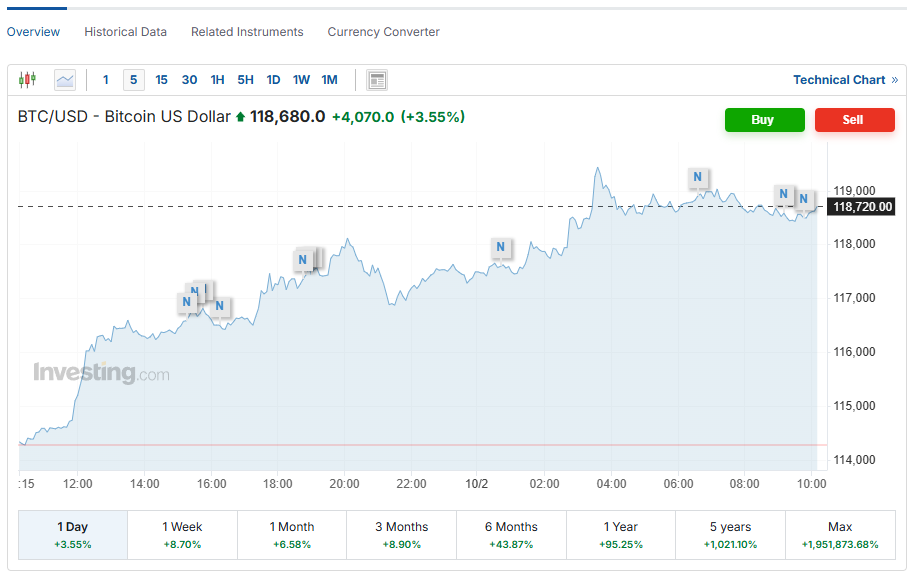Select the 1 minute interval
This screenshot has width=923, height=583.
click(106, 80)
